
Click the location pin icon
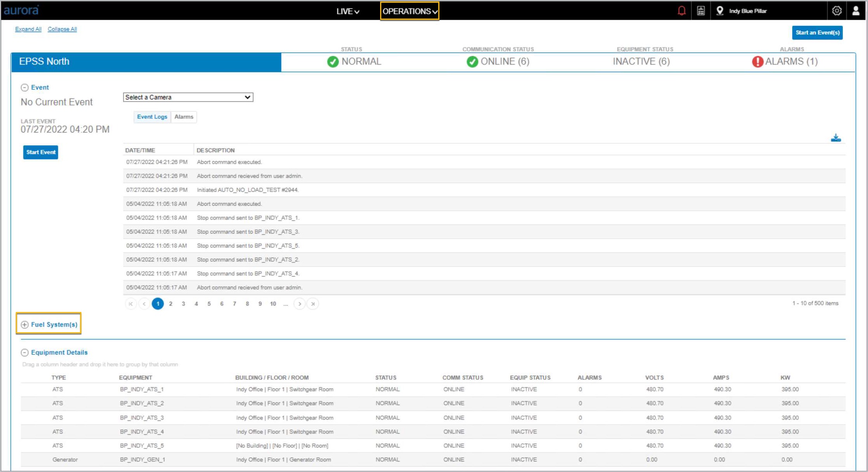[x=720, y=11]
